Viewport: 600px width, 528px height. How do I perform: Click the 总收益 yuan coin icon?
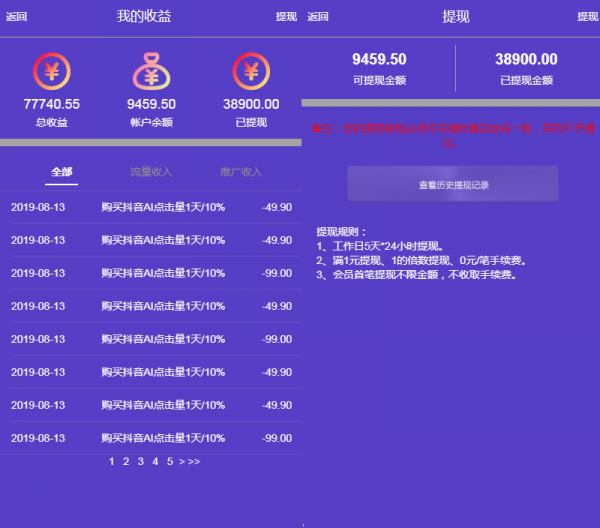51,71
